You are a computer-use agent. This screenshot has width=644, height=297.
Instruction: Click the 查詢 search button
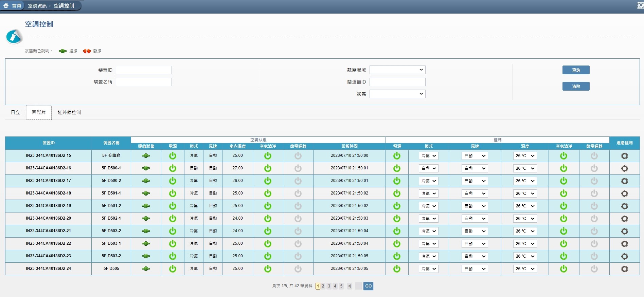click(576, 70)
